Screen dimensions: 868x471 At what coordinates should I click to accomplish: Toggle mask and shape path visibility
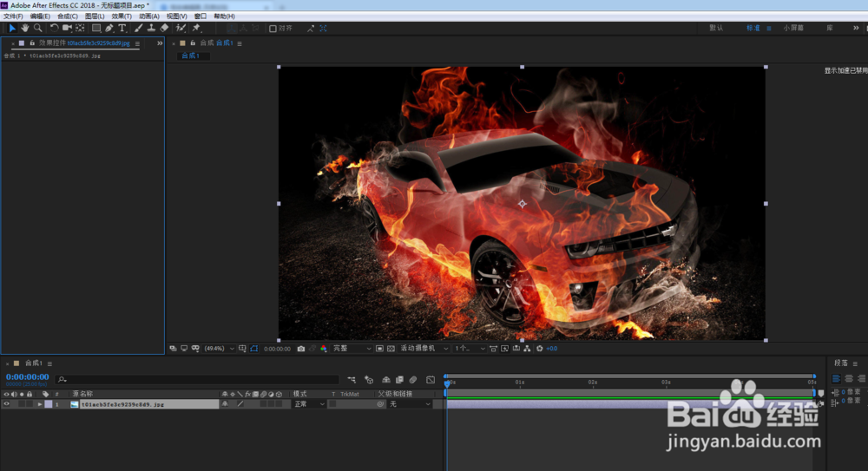coord(254,349)
